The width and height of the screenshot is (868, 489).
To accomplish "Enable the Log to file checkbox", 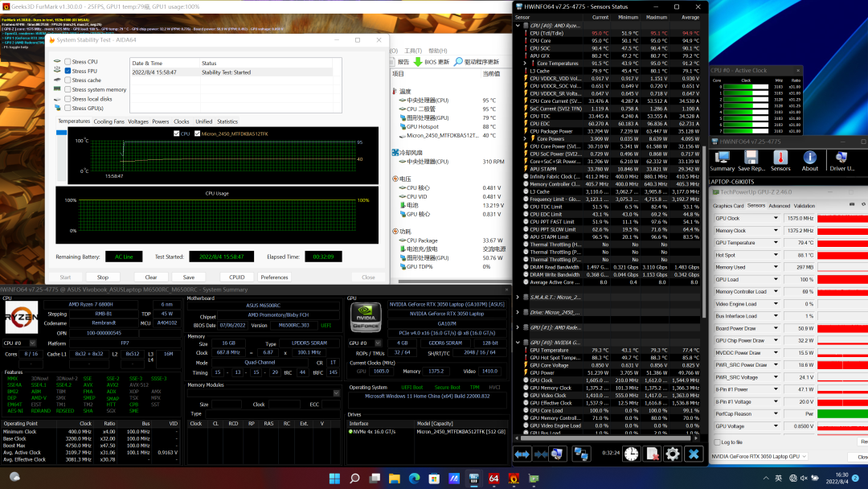I will point(717,442).
